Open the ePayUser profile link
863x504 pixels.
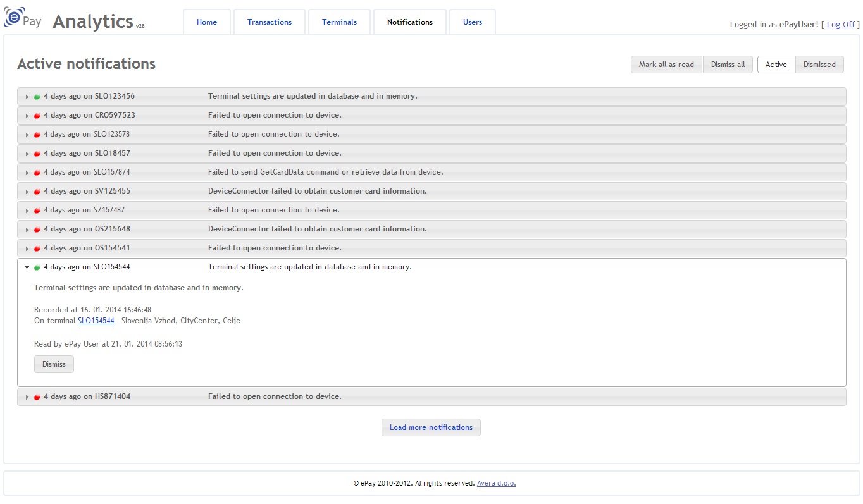click(x=797, y=25)
